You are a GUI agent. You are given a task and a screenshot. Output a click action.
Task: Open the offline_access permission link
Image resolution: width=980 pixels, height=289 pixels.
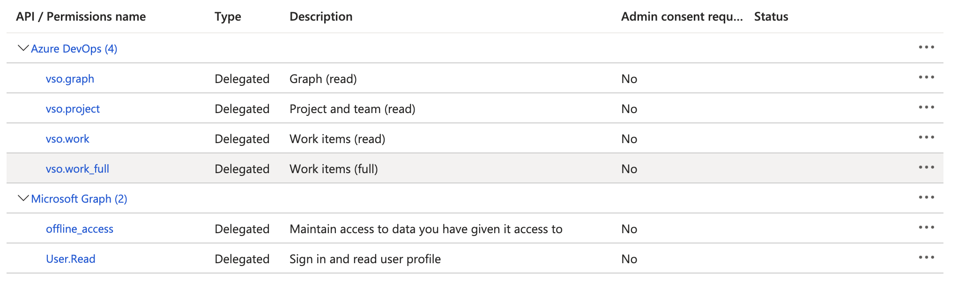click(x=80, y=229)
